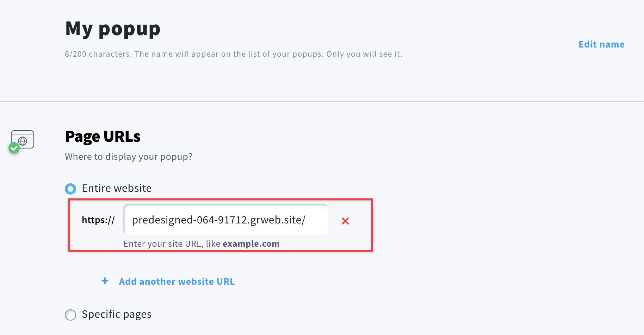The height and width of the screenshot is (335, 644).
Task: Click the My popup title
Action: [x=113, y=29]
